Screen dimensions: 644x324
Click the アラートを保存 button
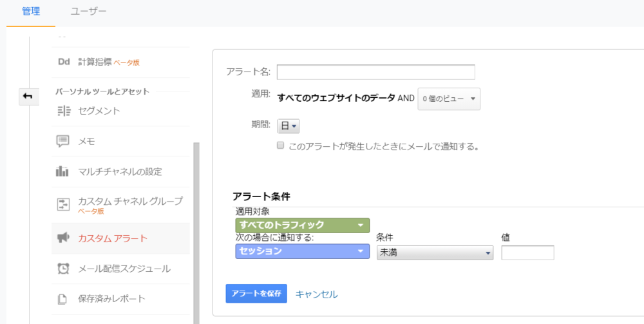click(256, 294)
